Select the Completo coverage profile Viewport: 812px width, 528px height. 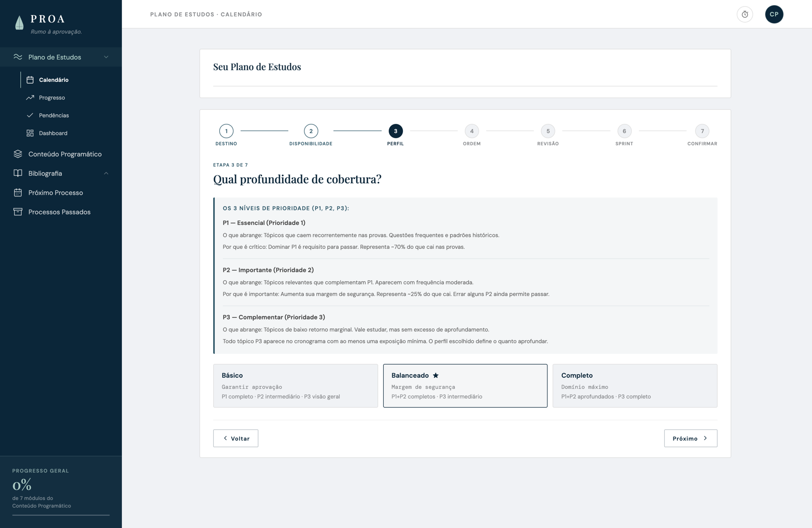tap(635, 386)
